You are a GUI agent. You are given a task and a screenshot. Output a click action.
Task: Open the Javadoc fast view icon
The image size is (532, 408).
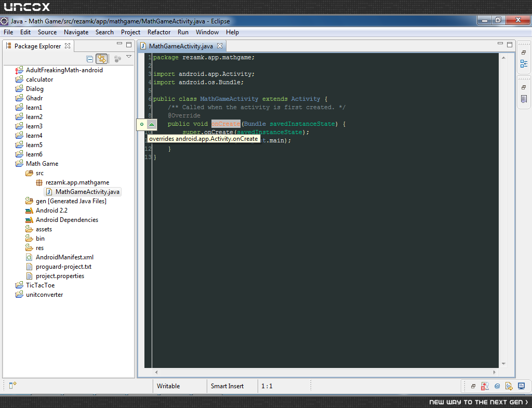(x=497, y=386)
